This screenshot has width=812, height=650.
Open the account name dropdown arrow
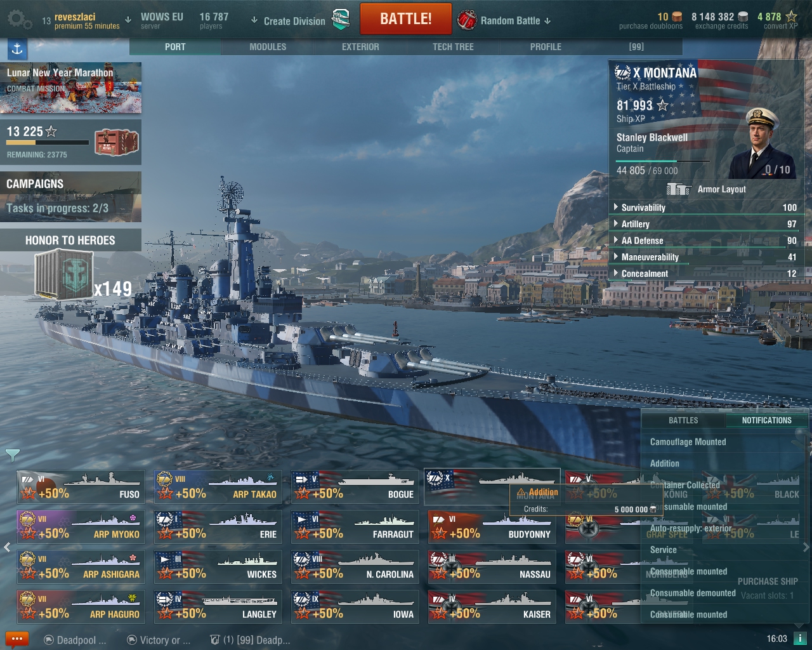[128, 20]
